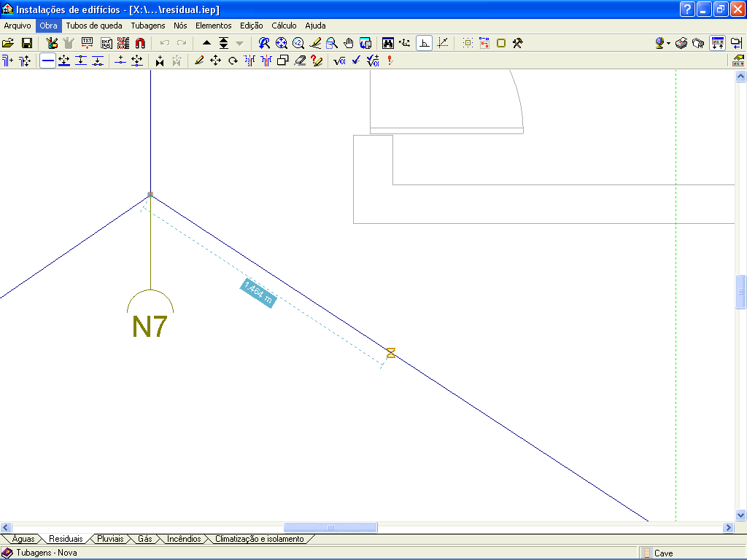The height and width of the screenshot is (560, 747).
Task: Click the printer icon
Action: (681, 43)
